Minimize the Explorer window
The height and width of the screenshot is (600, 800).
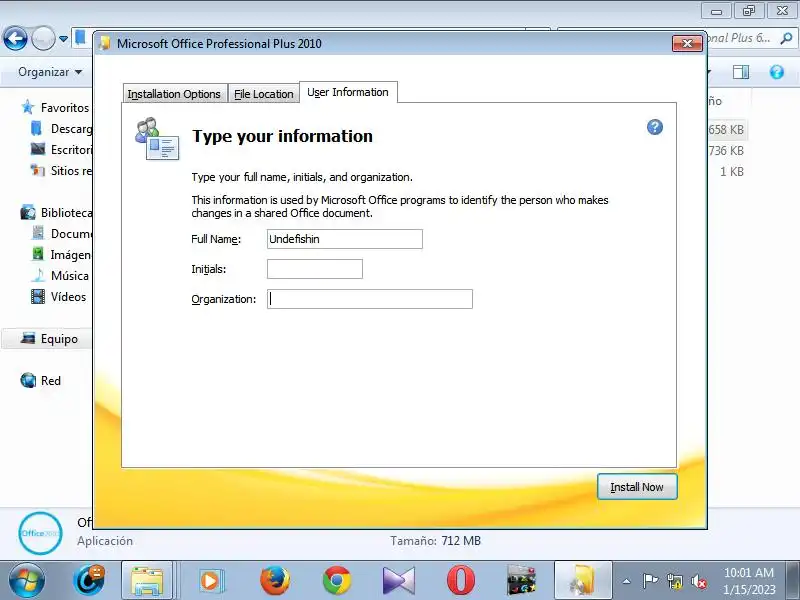716,11
